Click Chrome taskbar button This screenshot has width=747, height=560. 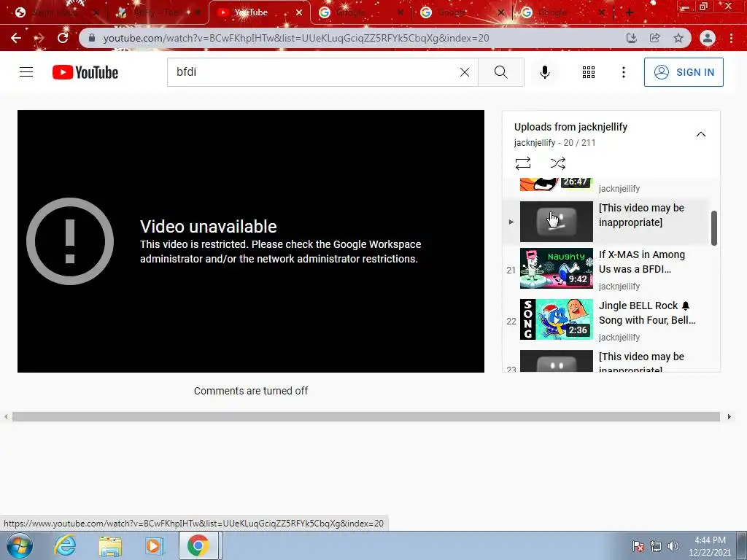198,545
